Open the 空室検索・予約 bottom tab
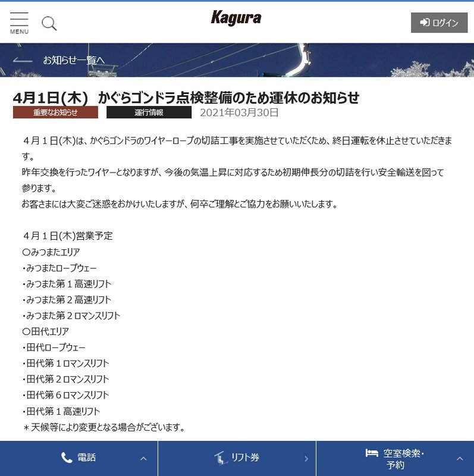The width and height of the screenshot is (474, 476). (395, 458)
